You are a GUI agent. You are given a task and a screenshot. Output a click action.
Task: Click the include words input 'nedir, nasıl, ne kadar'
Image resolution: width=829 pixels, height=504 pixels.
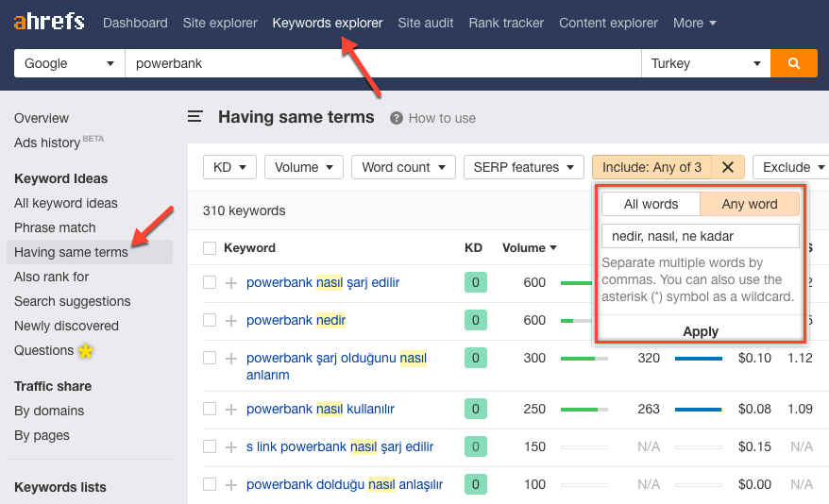(x=701, y=236)
